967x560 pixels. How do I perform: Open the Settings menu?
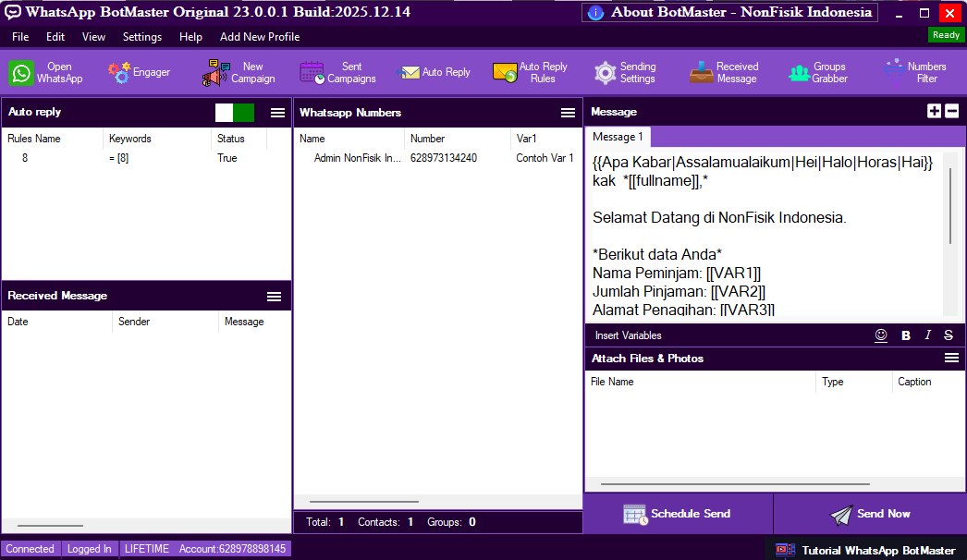[x=142, y=37]
